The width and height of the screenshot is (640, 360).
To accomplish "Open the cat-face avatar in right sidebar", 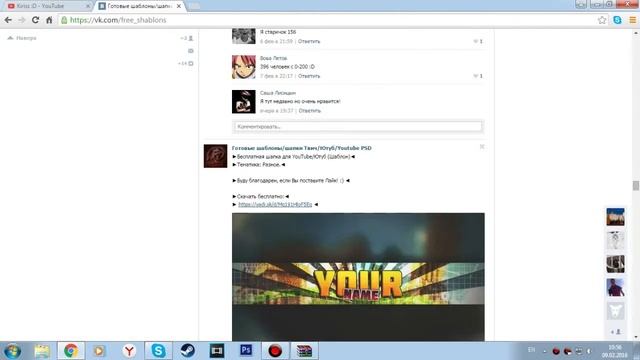I will 615,311.
